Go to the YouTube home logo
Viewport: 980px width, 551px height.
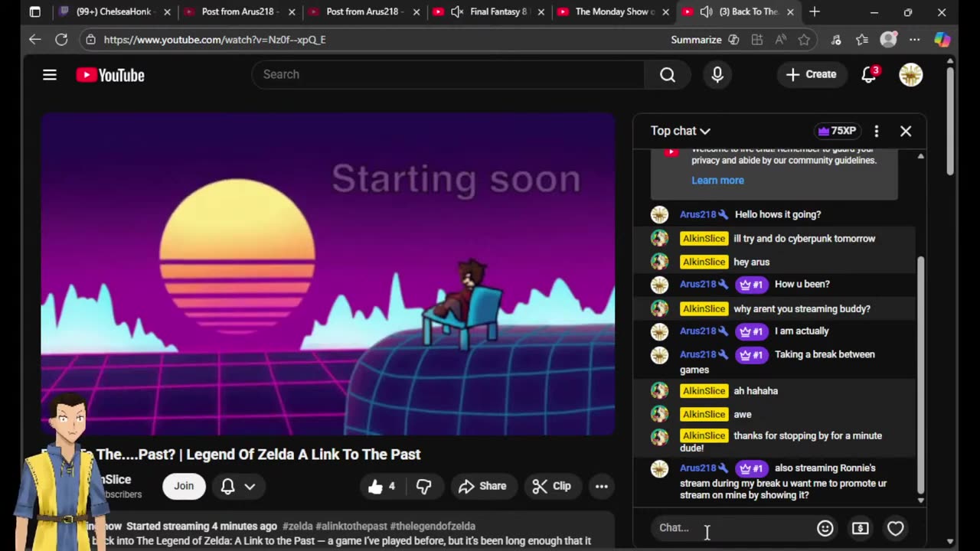(110, 75)
